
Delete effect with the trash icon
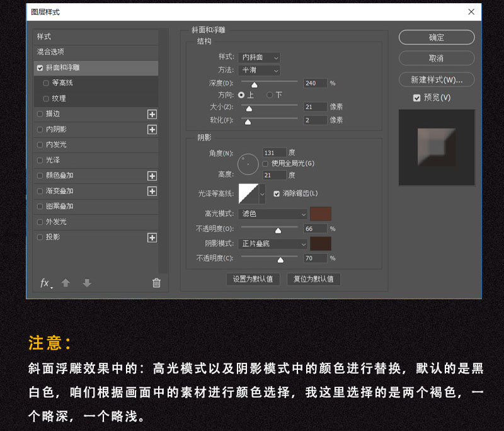[x=156, y=283]
